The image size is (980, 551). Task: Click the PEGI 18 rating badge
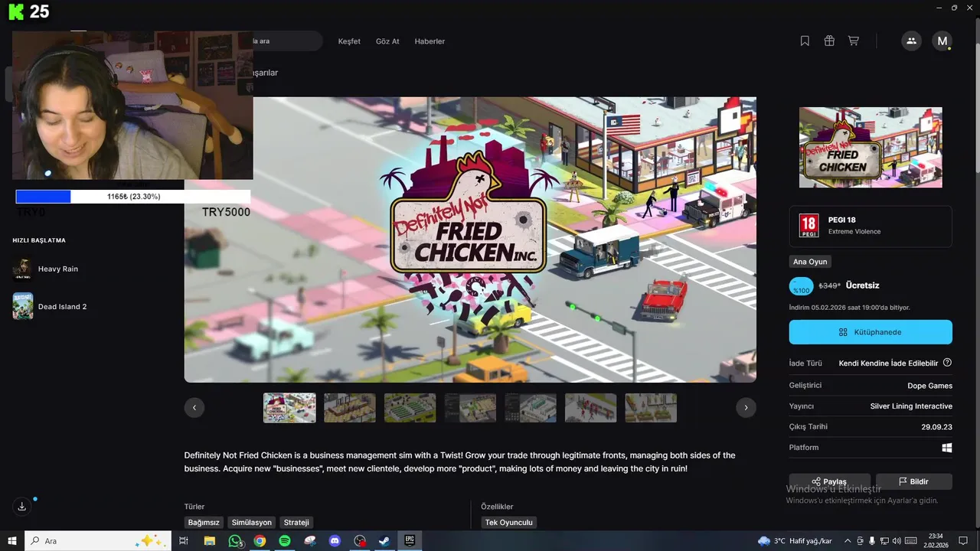pos(808,226)
